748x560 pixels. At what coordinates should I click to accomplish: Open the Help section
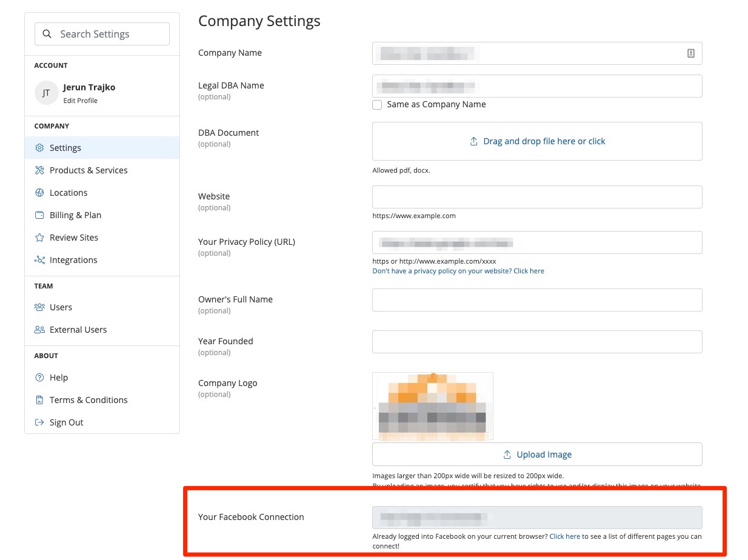click(x=58, y=378)
